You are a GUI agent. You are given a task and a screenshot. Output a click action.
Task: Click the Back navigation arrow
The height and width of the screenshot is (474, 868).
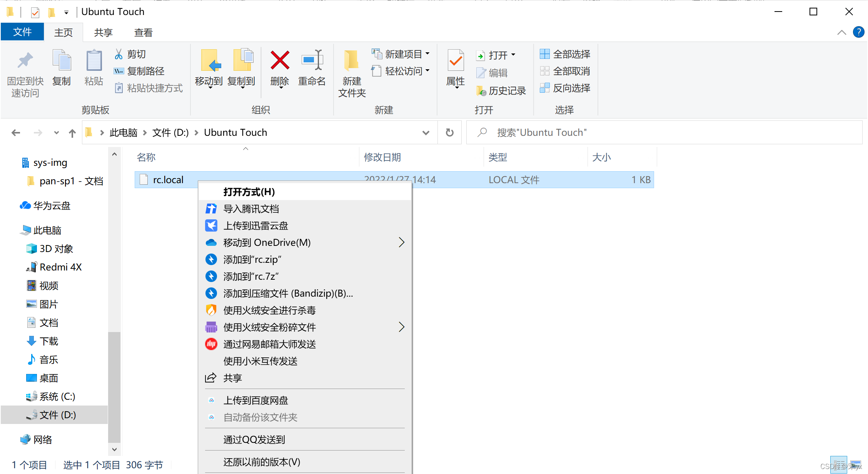(x=16, y=133)
